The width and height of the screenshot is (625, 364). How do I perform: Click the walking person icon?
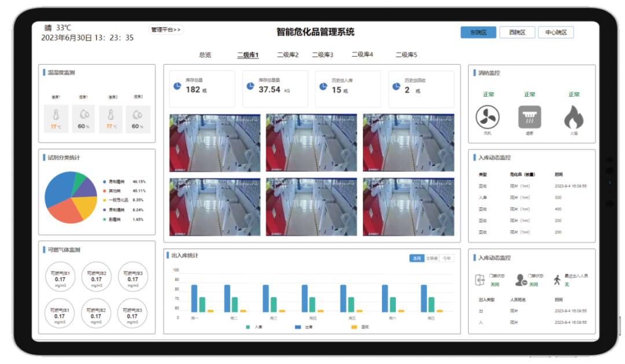point(557,280)
